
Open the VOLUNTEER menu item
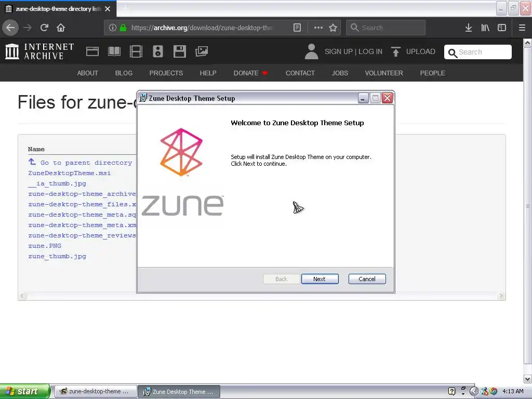pyautogui.click(x=384, y=73)
